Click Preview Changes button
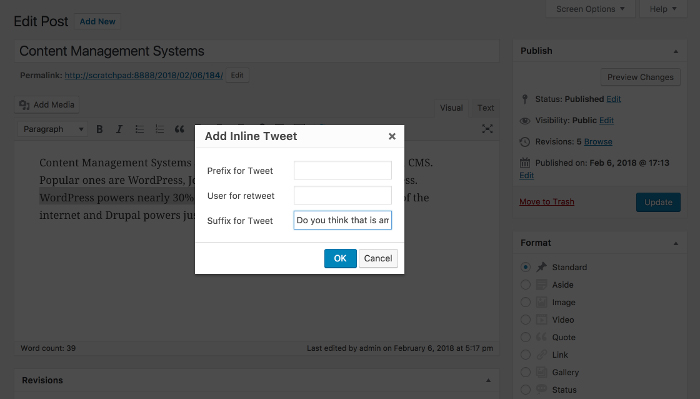The height and width of the screenshot is (399, 700). click(640, 77)
